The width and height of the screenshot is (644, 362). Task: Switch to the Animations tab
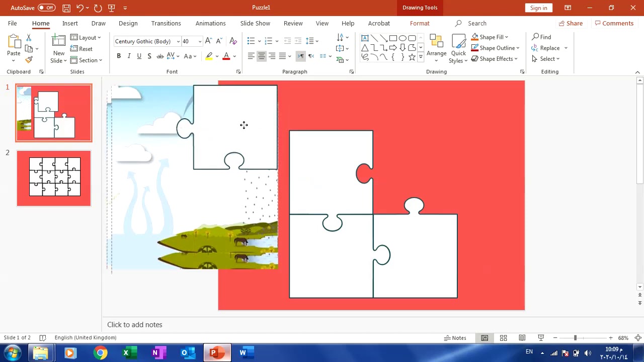(210, 23)
